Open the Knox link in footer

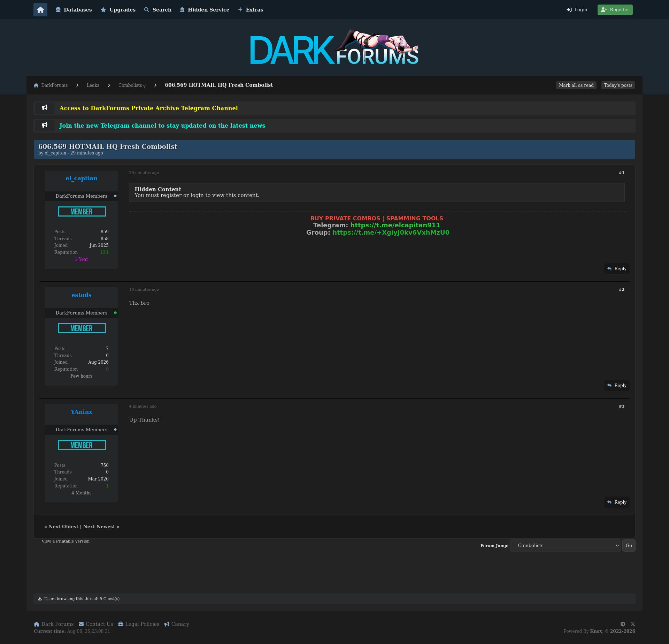[x=596, y=631]
